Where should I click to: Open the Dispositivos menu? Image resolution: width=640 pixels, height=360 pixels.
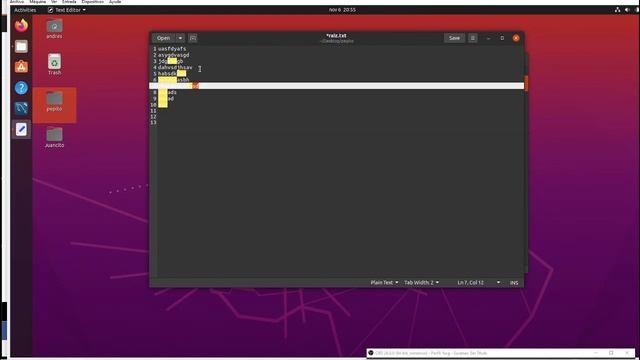pyautogui.click(x=93, y=2)
